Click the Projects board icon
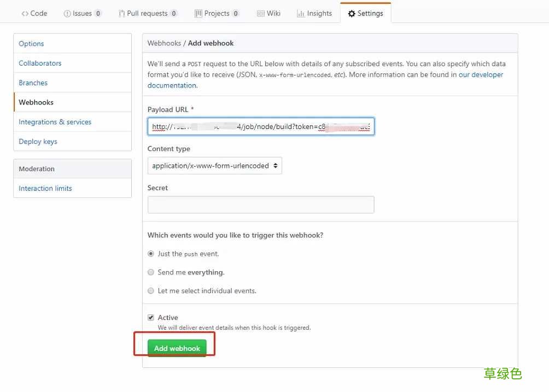 pos(198,13)
